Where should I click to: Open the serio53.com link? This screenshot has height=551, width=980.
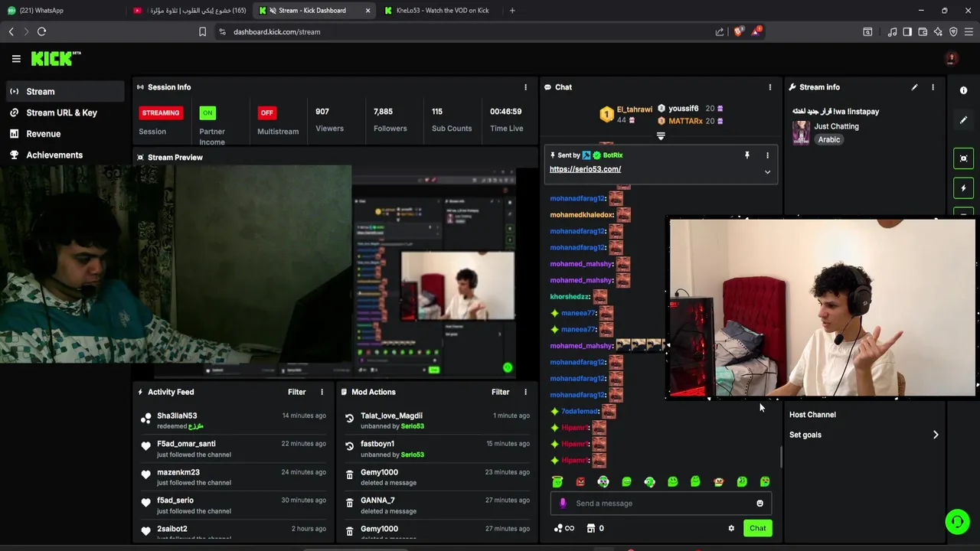pyautogui.click(x=585, y=169)
